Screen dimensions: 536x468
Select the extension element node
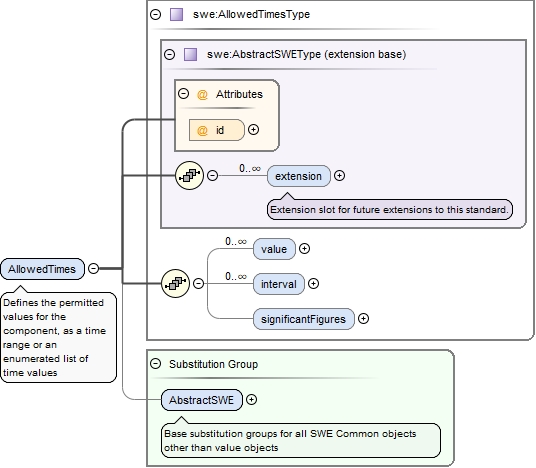pos(299,176)
